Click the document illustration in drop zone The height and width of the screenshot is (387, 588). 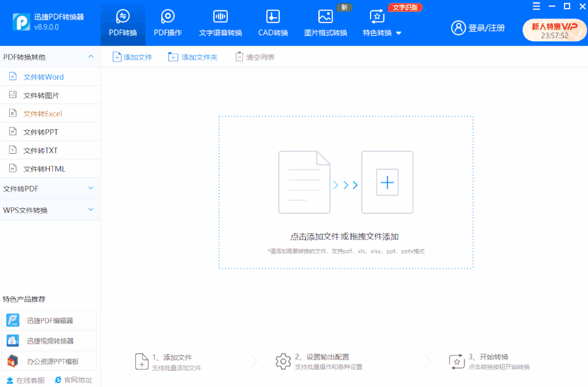304,182
